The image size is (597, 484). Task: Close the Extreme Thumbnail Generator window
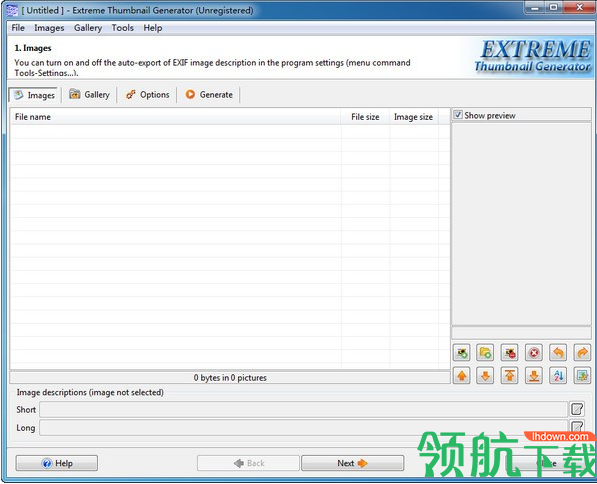point(579,7)
